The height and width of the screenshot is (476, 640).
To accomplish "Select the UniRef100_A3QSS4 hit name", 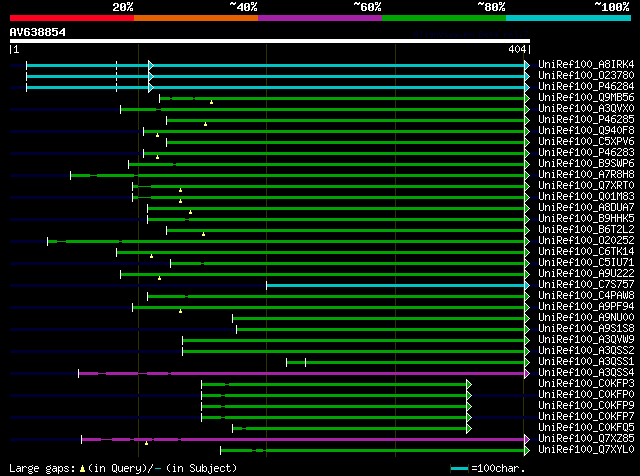I will pyautogui.click(x=586, y=373).
